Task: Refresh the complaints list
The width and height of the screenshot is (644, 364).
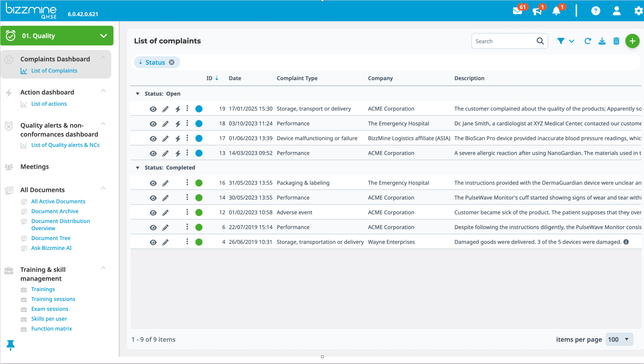Action: pos(588,41)
